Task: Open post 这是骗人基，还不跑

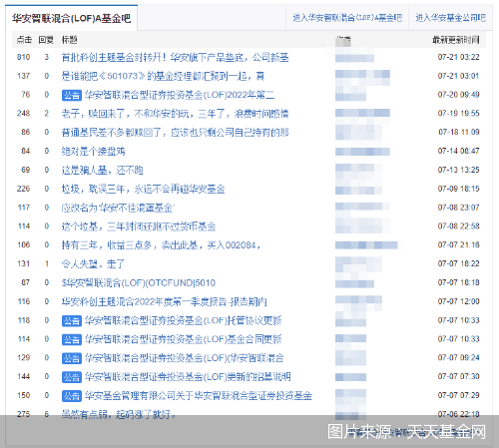Action: click(x=102, y=171)
